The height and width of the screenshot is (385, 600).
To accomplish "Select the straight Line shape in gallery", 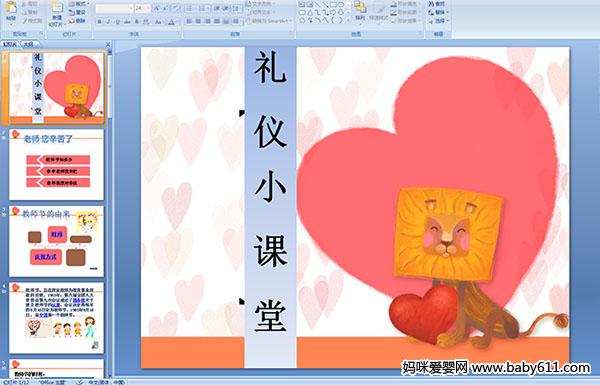I will [x=318, y=5].
